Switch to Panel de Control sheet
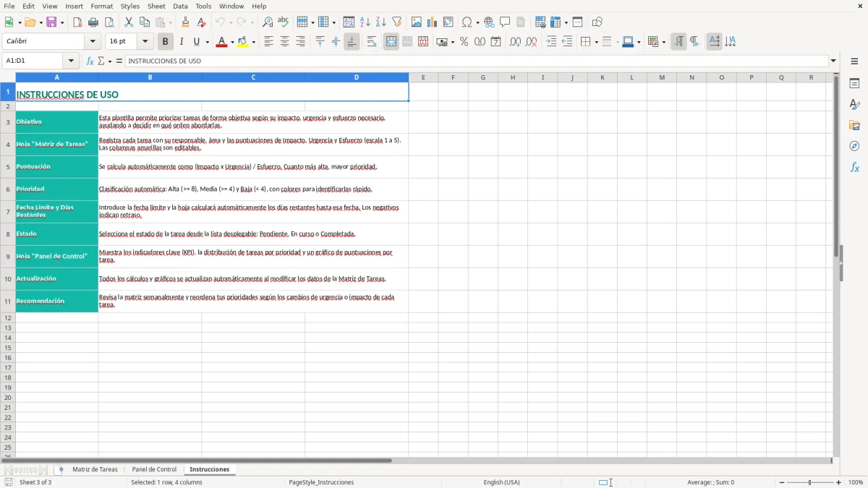The width and height of the screenshot is (868, 488). pos(154,470)
